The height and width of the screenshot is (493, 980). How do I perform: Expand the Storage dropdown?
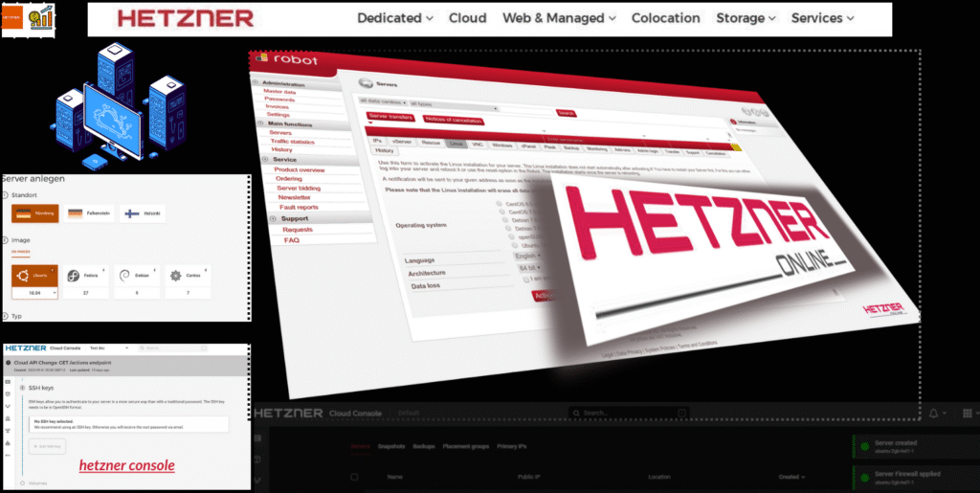[x=746, y=18]
